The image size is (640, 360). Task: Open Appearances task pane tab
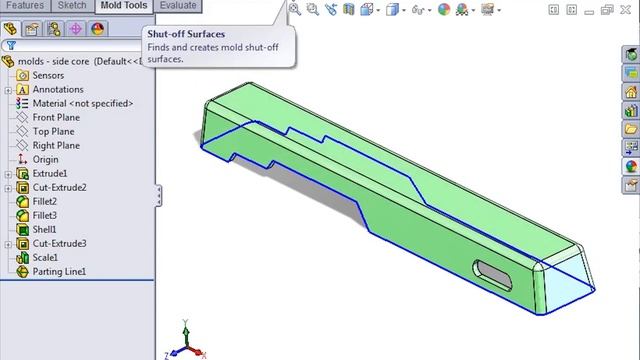click(x=631, y=167)
